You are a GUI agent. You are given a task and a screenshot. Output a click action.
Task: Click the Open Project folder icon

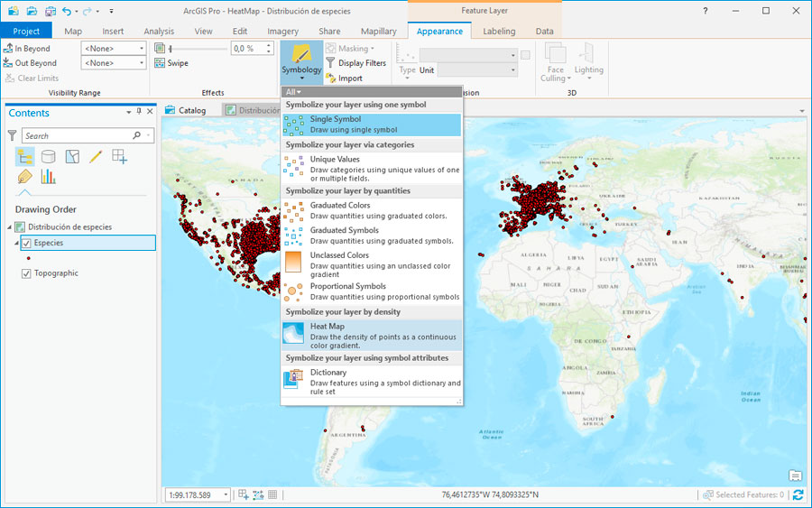[x=32, y=10]
